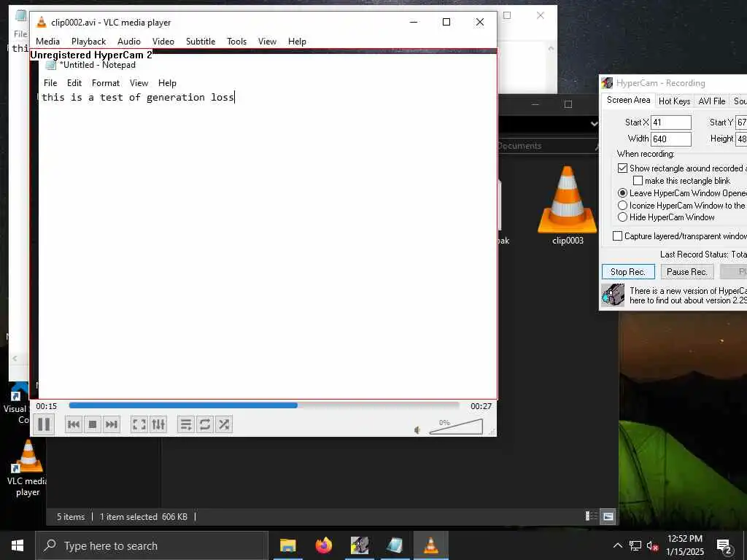
Task: Select Iconize HyperCam Window option
Action: 623,205
